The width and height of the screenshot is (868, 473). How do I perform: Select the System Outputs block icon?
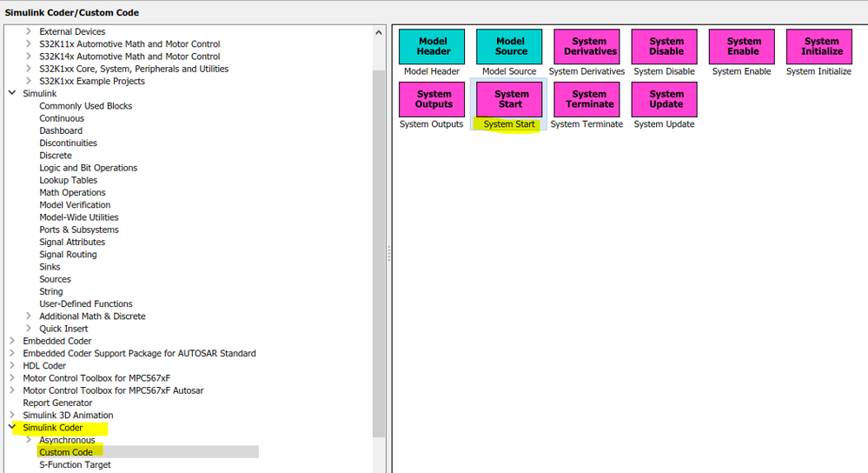click(x=432, y=99)
